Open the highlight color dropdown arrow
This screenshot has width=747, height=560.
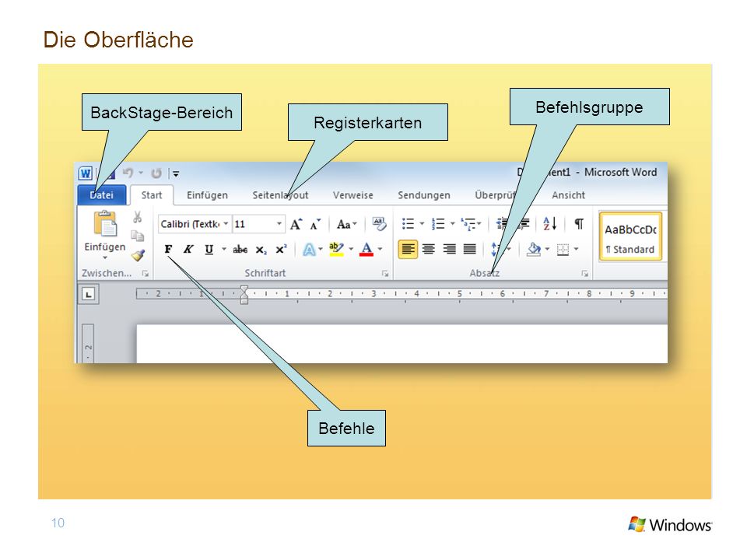click(351, 249)
